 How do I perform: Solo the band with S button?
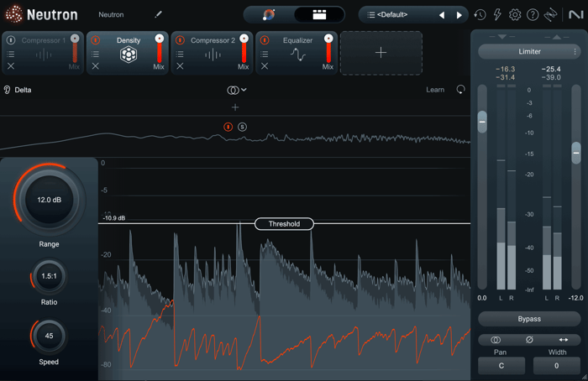coord(242,127)
